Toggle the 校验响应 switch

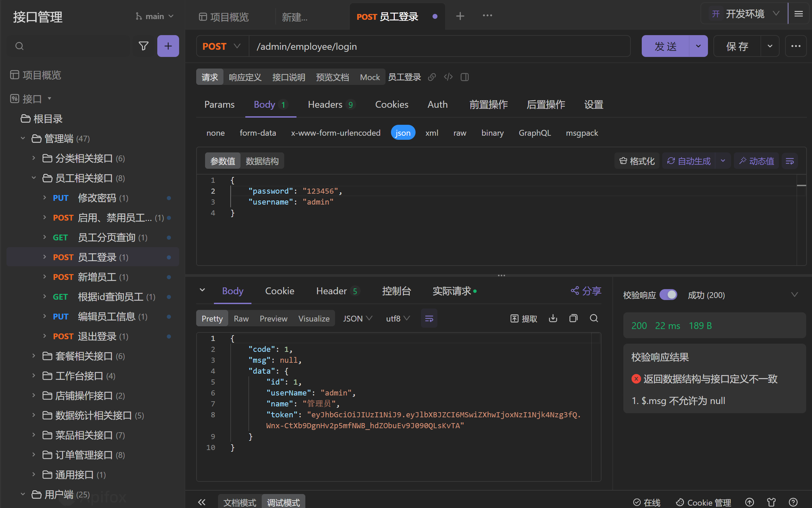[x=668, y=295]
